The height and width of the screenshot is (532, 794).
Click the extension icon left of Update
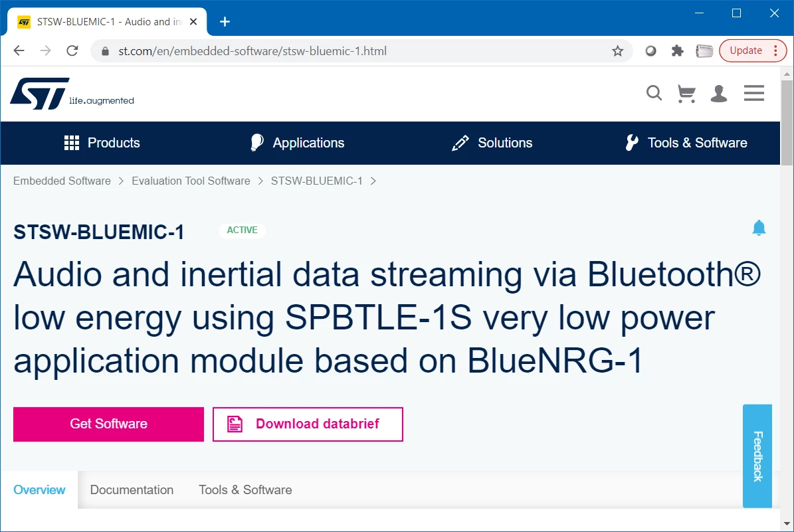click(704, 50)
